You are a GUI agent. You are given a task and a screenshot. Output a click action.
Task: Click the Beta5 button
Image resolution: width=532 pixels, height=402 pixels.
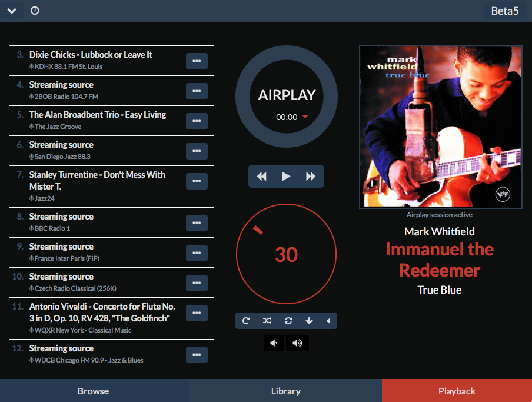(505, 11)
